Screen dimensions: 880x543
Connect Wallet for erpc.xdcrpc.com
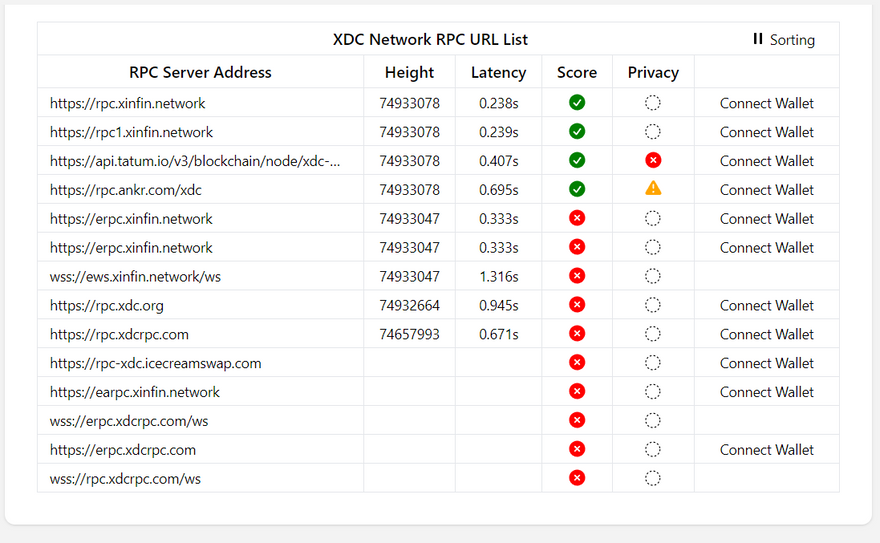[x=766, y=450]
